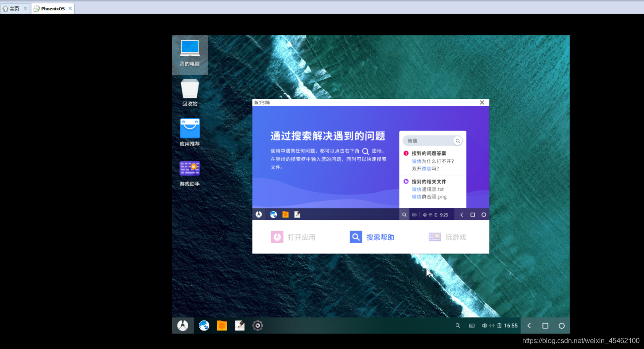Close the PhoenixOS VM tab
Screen dimensions: 644x349
[x=70, y=9]
